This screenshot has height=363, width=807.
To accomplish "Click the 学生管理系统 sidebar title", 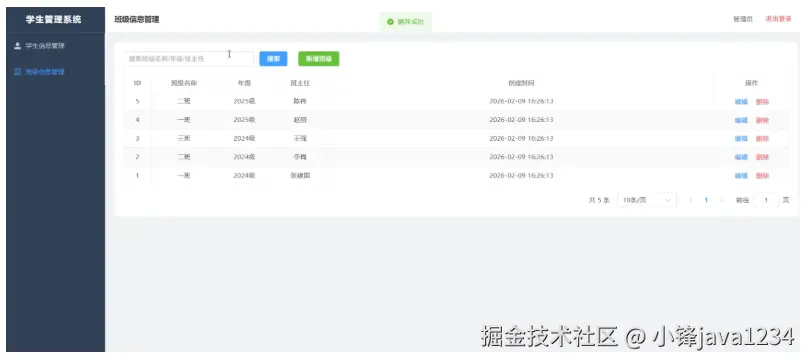I will (x=54, y=20).
